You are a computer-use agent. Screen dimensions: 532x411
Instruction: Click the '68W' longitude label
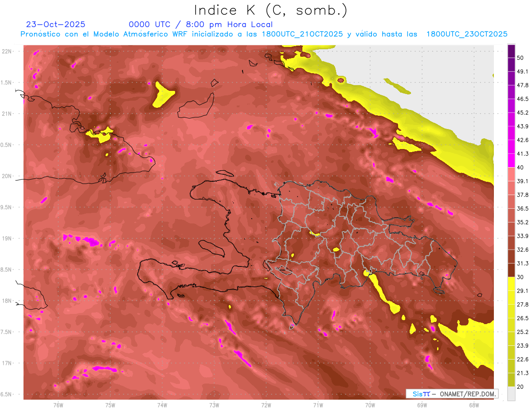click(474, 405)
